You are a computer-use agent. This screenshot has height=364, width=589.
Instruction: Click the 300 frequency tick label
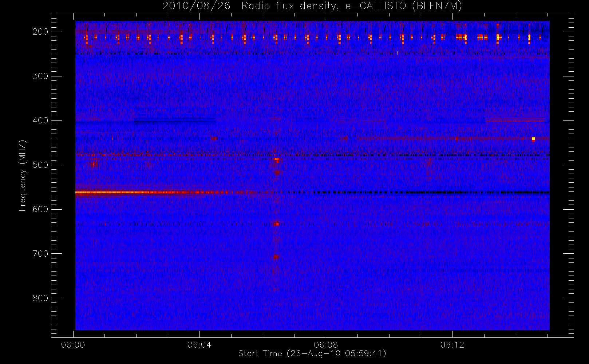tap(40, 76)
